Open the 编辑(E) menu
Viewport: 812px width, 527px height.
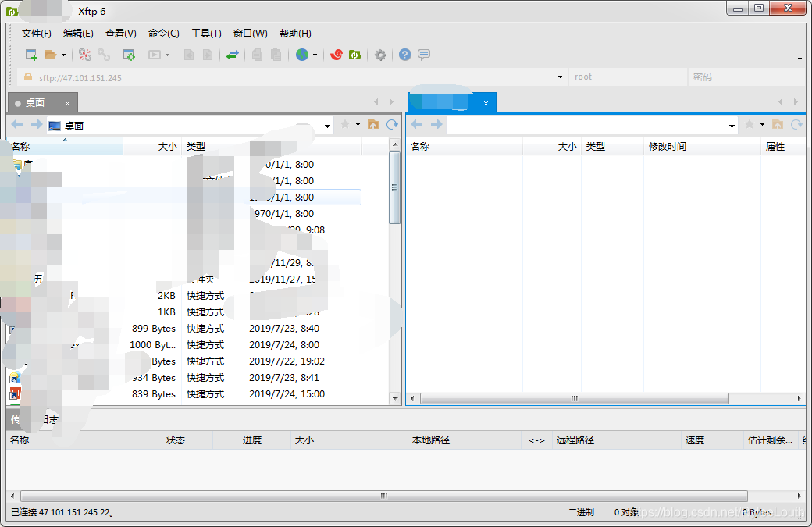[x=78, y=34]
